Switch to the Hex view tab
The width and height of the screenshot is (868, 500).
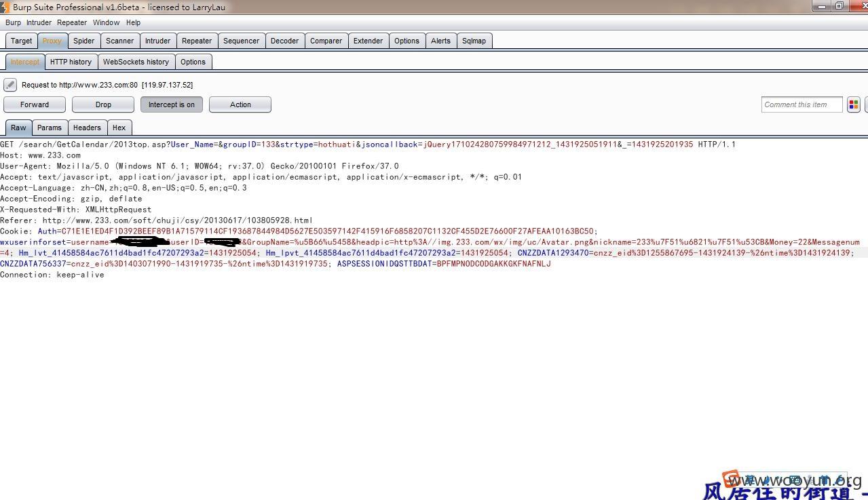coord(119,128)
